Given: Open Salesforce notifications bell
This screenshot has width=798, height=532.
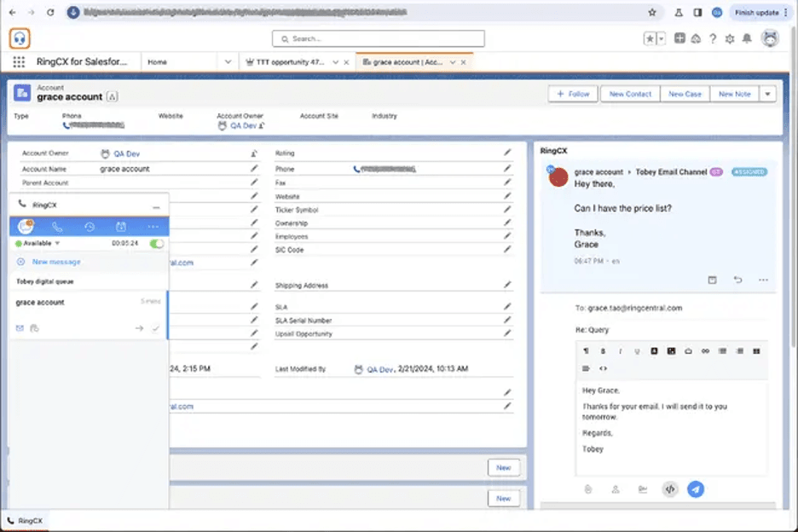Looking at the screenshot, I should pos(747,38).
